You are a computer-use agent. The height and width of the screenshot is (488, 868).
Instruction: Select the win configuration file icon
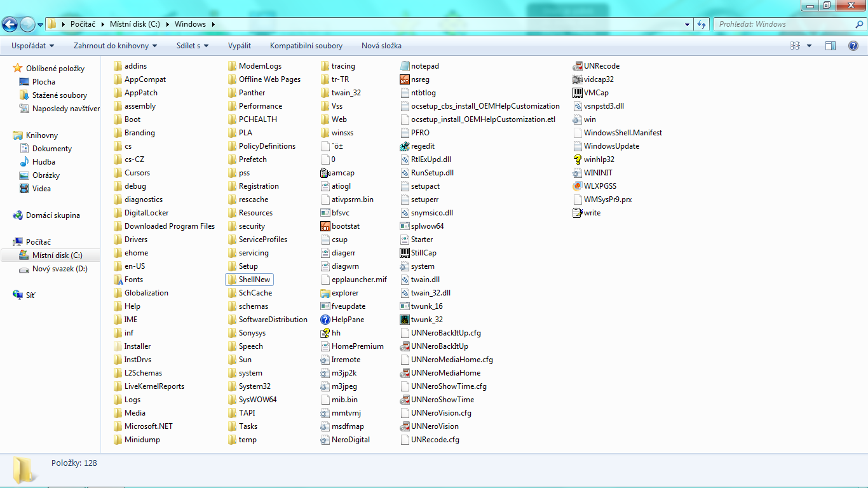(x=578, y=119)
